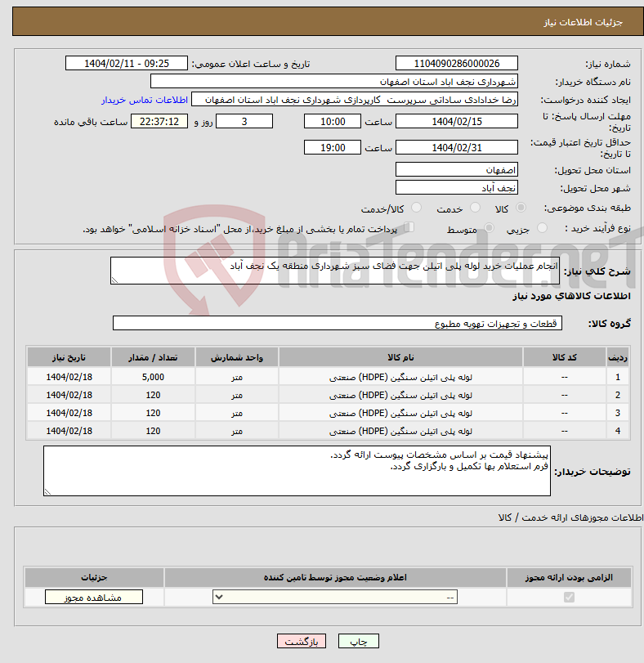Click the need number field 1104090286000026

click(x=456, y=64)
